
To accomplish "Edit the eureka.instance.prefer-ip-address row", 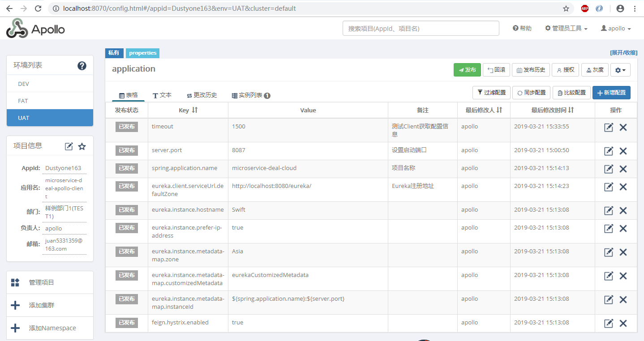I will [609, 229].
